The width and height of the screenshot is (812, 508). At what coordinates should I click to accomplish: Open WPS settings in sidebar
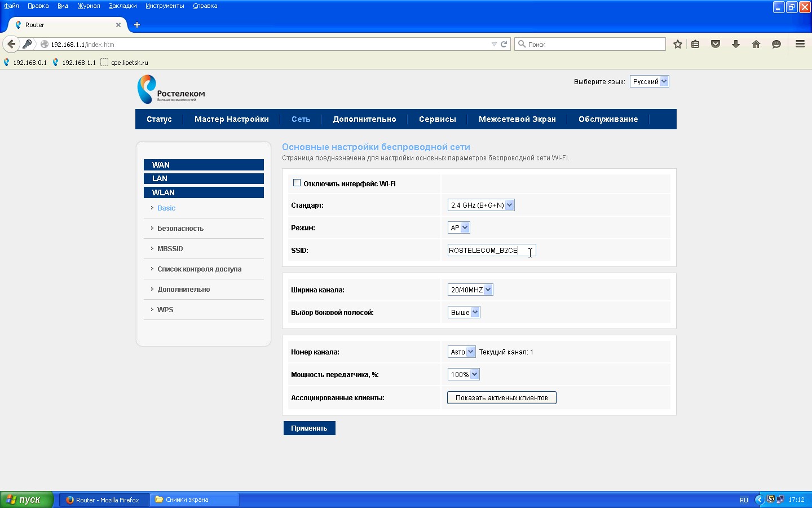[165, 310]
